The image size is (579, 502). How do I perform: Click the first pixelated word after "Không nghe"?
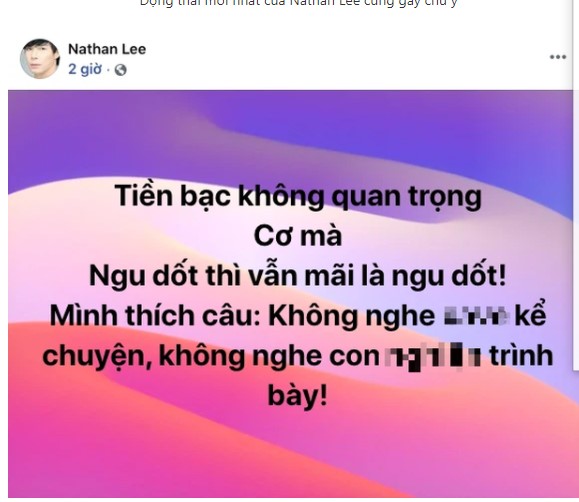[476, 317]
